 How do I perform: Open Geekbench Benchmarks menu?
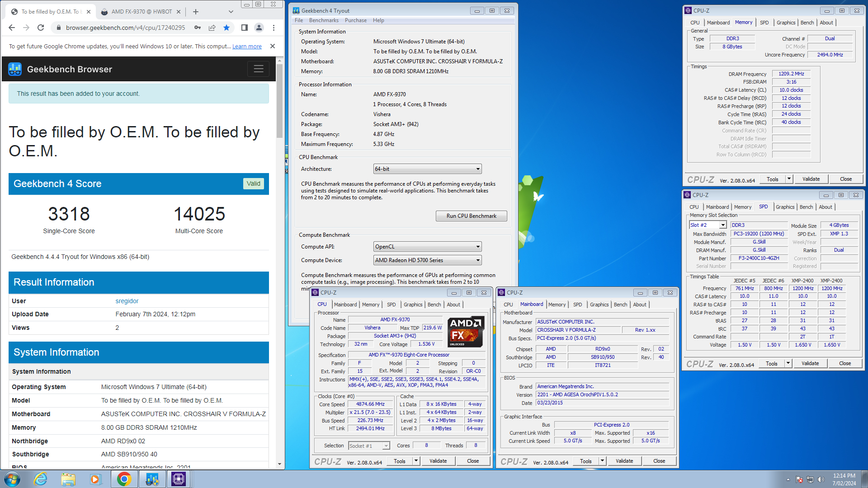click(x=324, y=20)
